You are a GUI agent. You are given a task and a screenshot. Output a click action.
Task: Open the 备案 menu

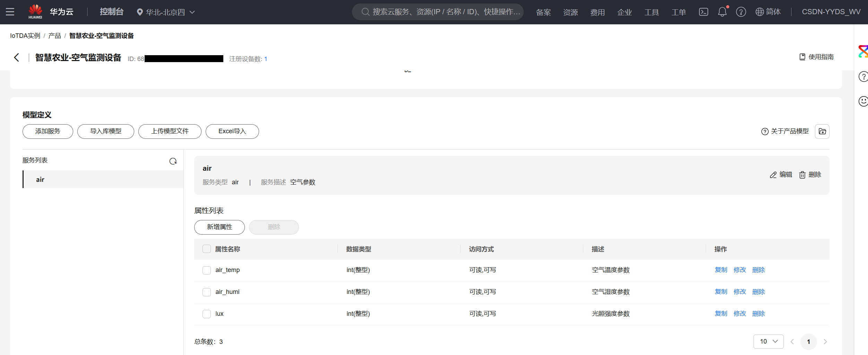pyautogui.click(x=543, y=12)
